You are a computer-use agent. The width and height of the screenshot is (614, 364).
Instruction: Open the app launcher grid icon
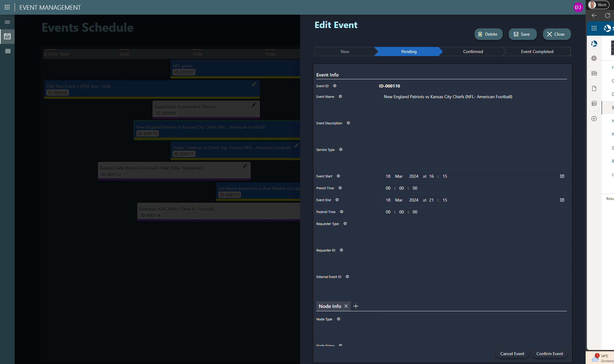click(x=7, y=7)
